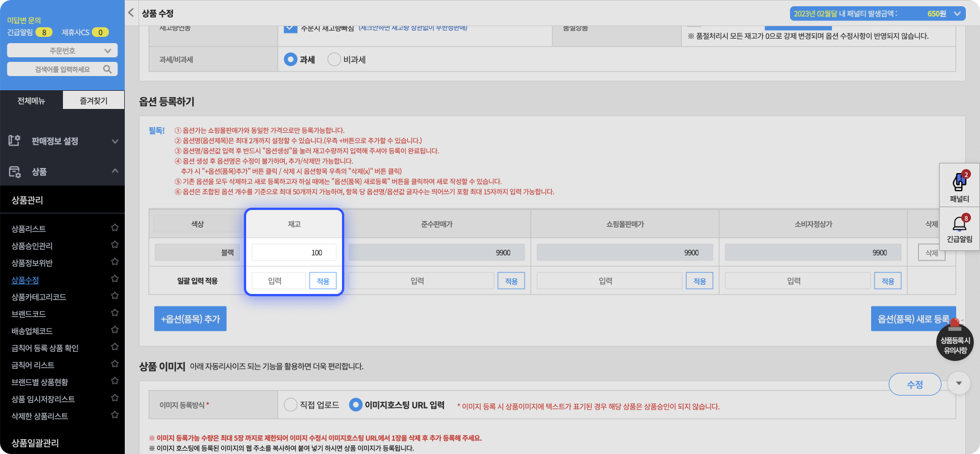Toggle the 주문시 재고량빠짐 checkbox
This screenshot has width=980, height=454.
pos(290,28)
